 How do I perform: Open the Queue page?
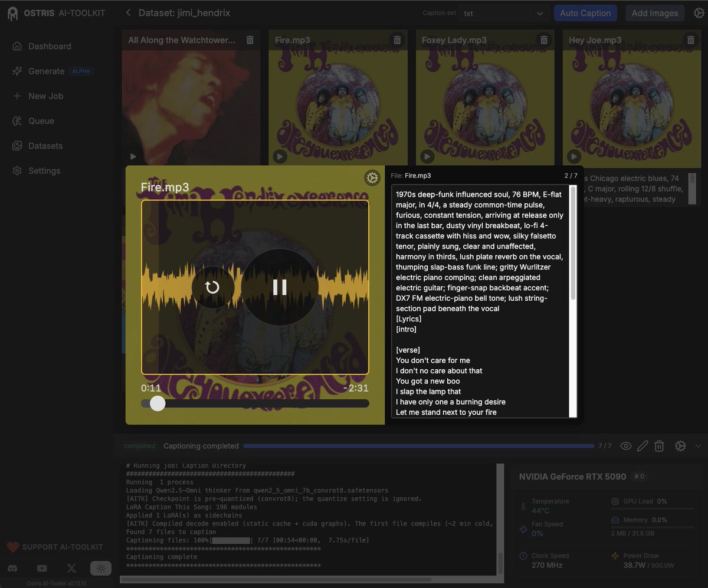click(41, 121)
